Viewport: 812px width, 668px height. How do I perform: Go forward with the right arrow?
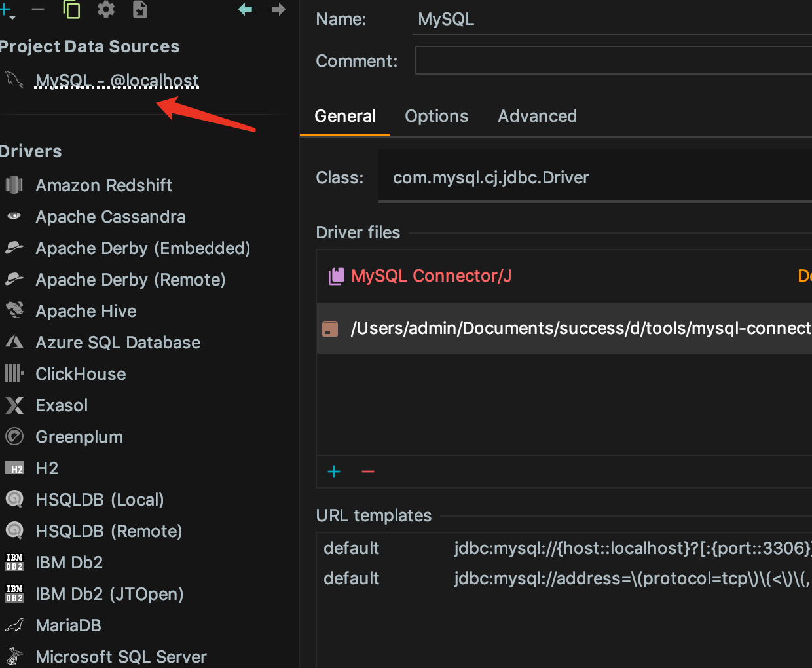point(279,9)
